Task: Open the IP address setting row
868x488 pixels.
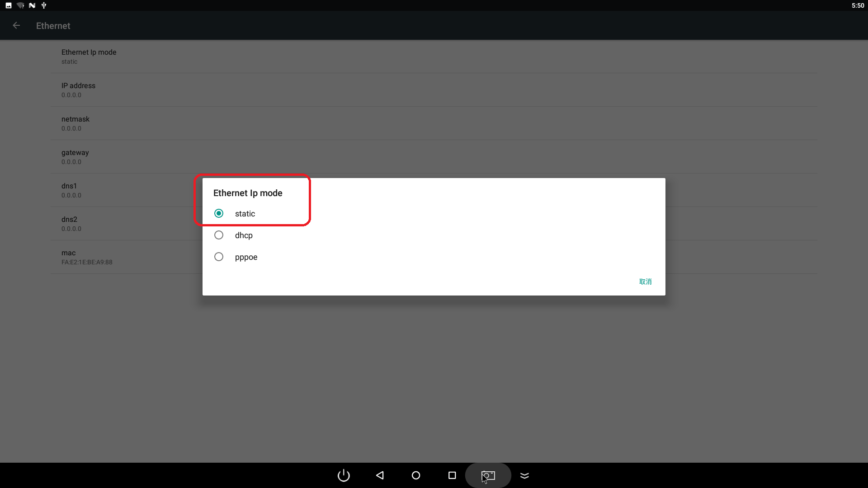Action: click(x=78, y=90)
